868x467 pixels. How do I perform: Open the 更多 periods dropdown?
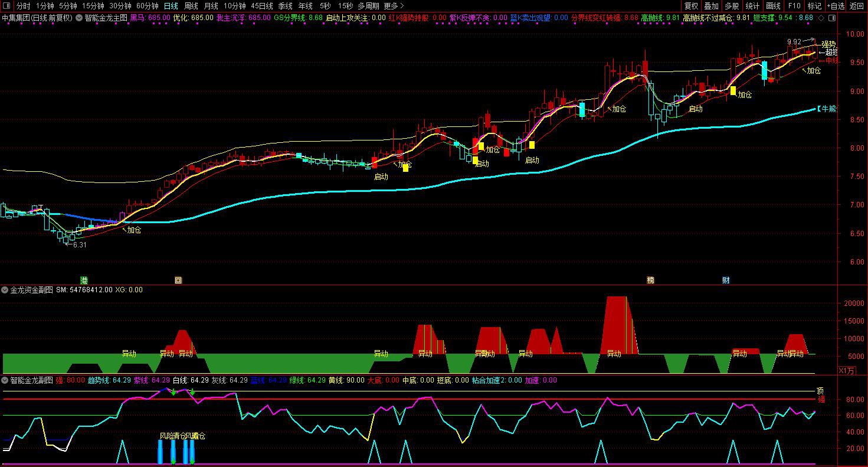[x=394, y=6]
